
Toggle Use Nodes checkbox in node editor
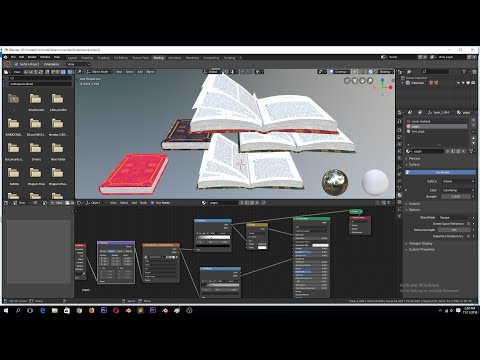pos(153,203)
